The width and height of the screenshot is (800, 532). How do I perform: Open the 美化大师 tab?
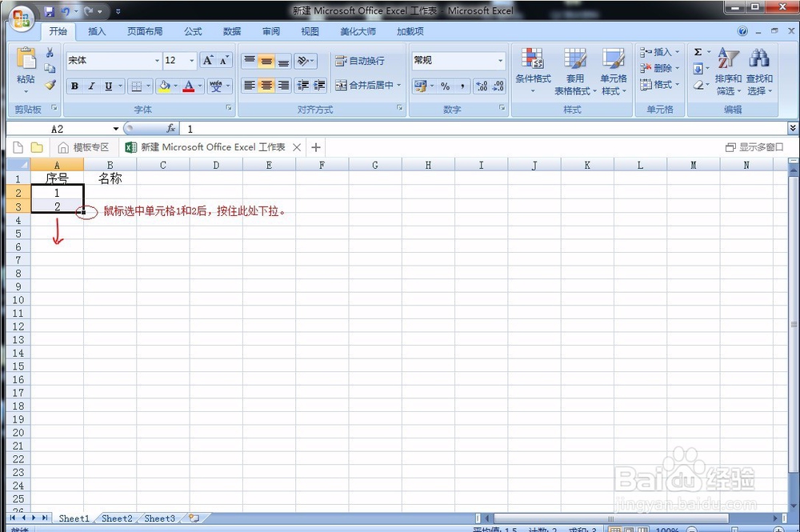[358, 32]
